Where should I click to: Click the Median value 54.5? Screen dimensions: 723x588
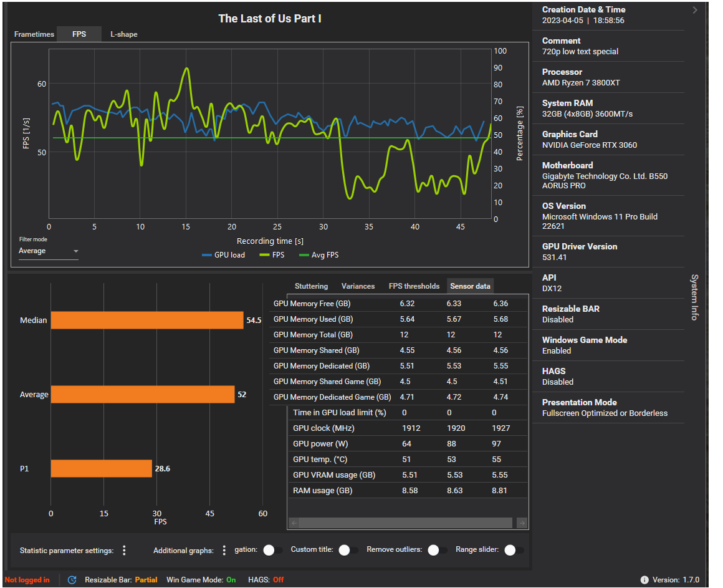pos(254,320)
